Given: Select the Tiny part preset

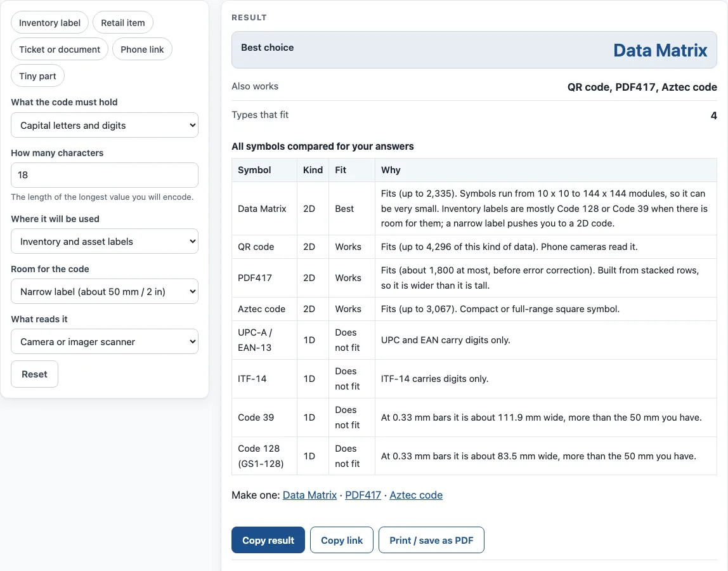Looking at the screenshot, I should [37, 75].
